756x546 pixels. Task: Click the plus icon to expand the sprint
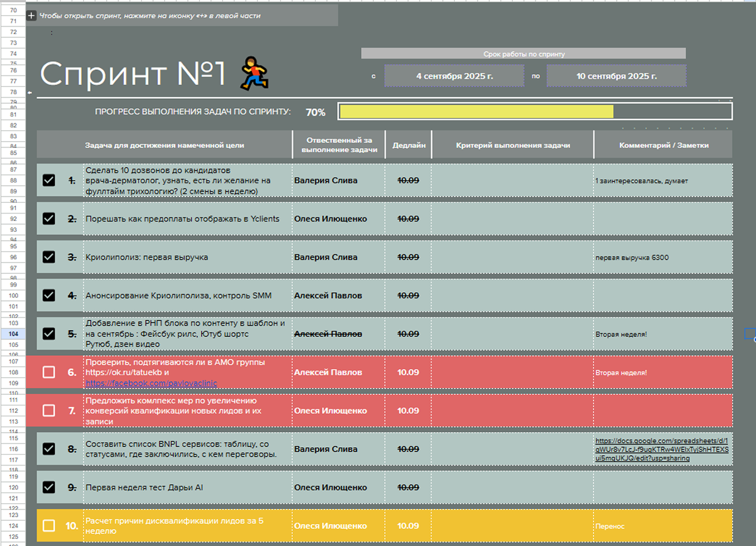click(31, 16)
